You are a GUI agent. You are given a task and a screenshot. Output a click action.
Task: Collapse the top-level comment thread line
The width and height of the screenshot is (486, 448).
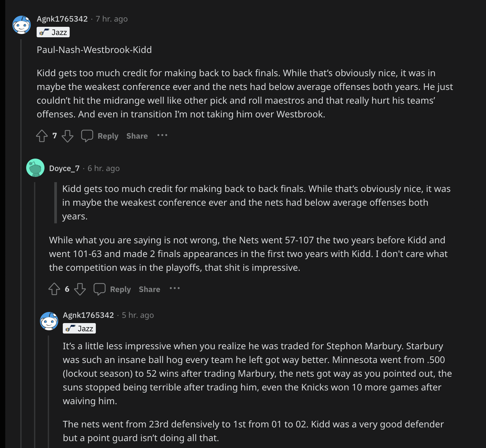(21, 229)
